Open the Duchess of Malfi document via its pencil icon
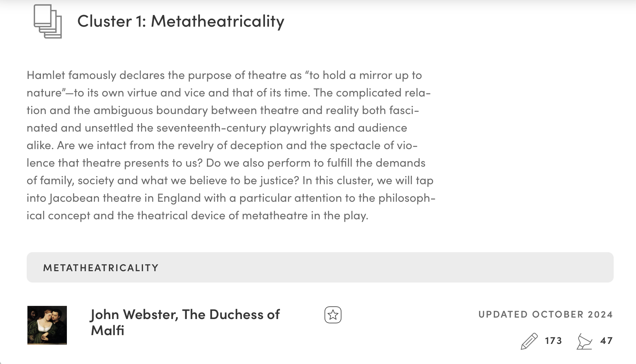 coord(529,341)
